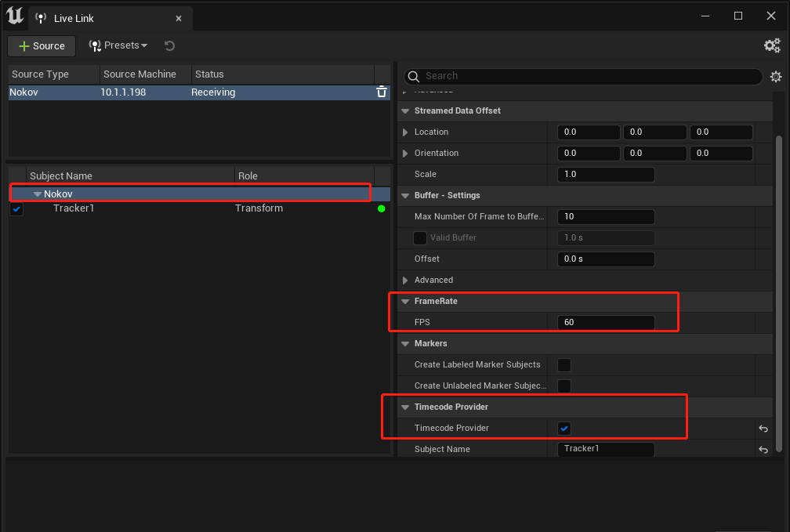Disable the Tracker1 subject checkbox
The width and height of the screenshot is (790, 532).
(x=16, y=208)
